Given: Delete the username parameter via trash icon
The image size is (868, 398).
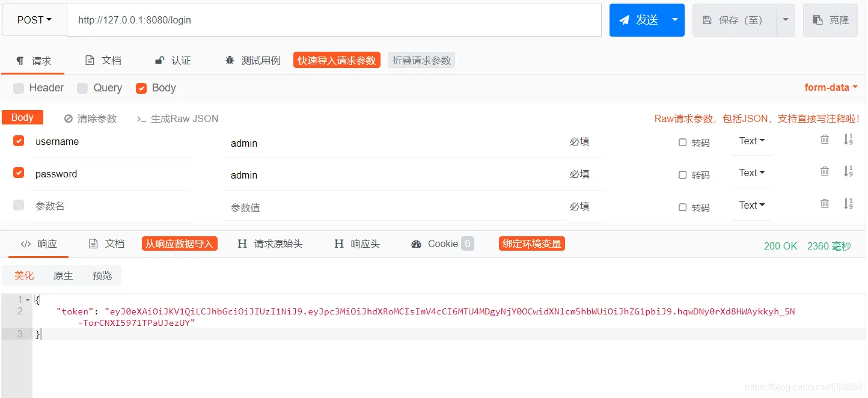Looking at the screenshot, I should pyautogui.click(x=825, y=139).
